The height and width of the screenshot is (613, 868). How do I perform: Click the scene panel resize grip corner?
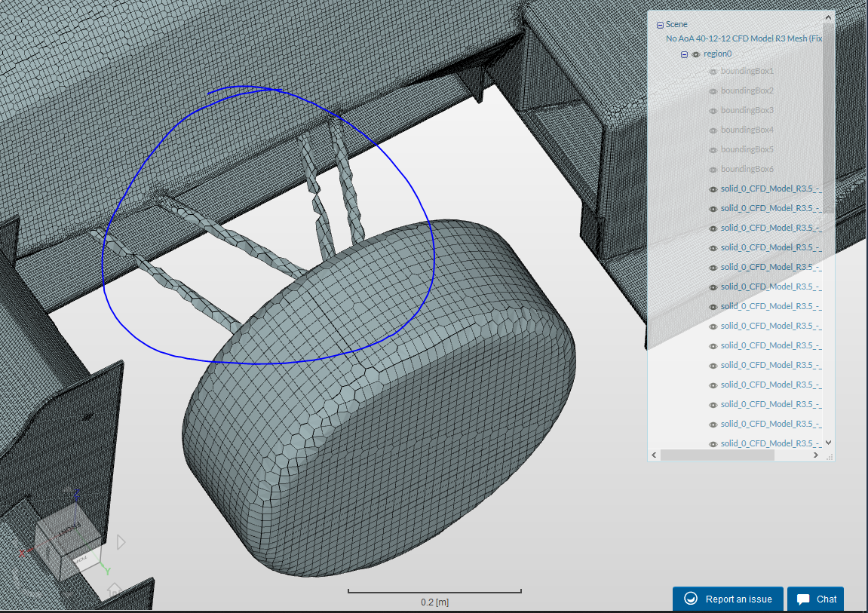click(x=829, y=456)
